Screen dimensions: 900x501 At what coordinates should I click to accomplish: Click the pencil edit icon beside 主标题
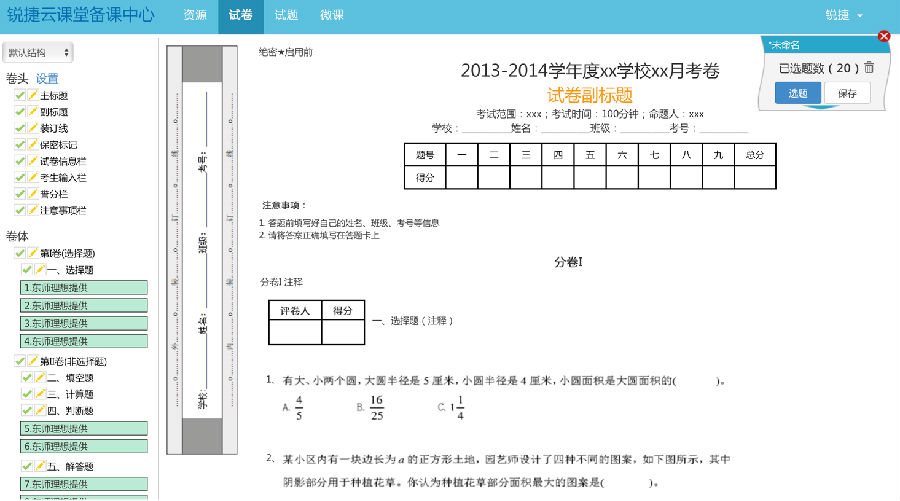tap(32, 96)
